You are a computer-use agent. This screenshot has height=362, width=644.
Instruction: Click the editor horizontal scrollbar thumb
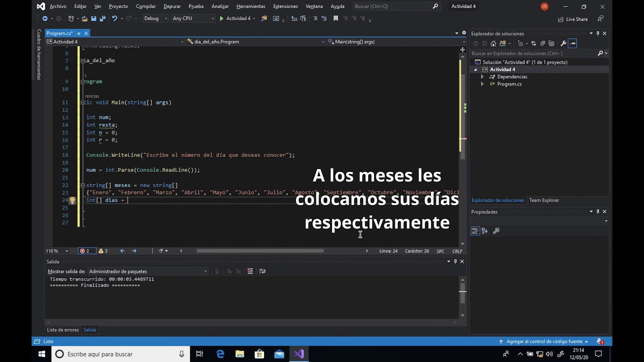pos(260,251)
